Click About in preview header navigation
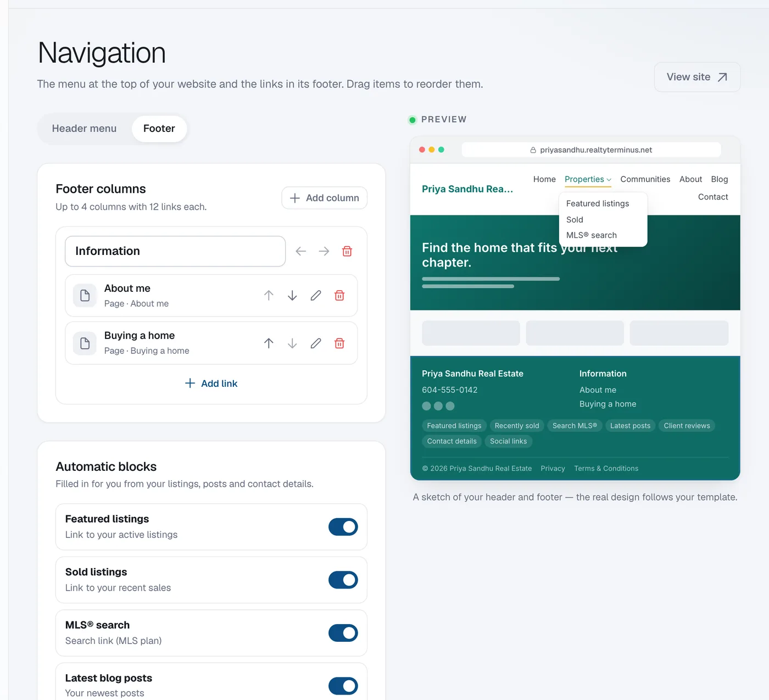This screenshot has width=769, height=700. point(690,179)
